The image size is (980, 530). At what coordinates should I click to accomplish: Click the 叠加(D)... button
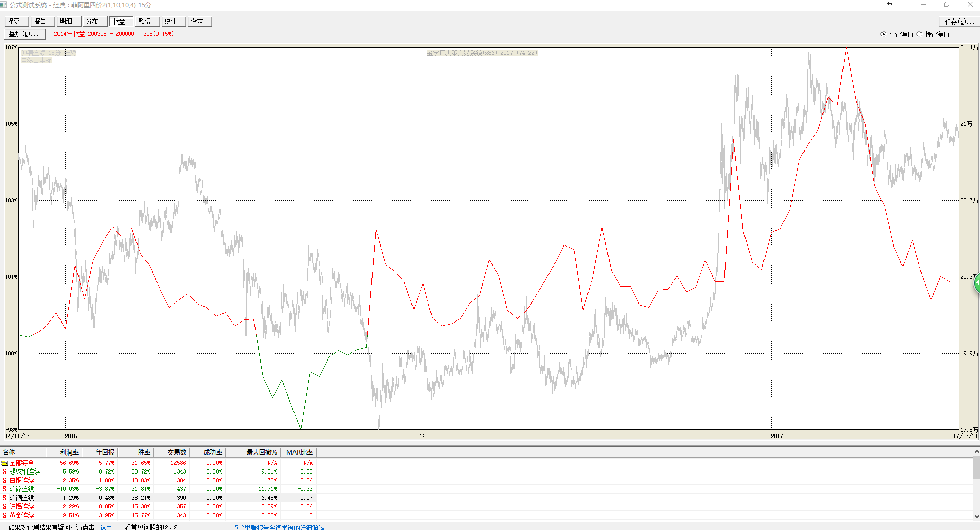pyautogui.click(x=24, y=34)
